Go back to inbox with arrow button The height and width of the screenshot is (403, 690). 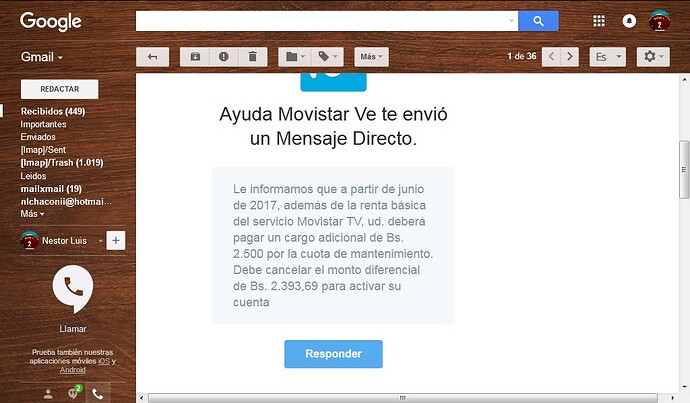tap(152, 57)
